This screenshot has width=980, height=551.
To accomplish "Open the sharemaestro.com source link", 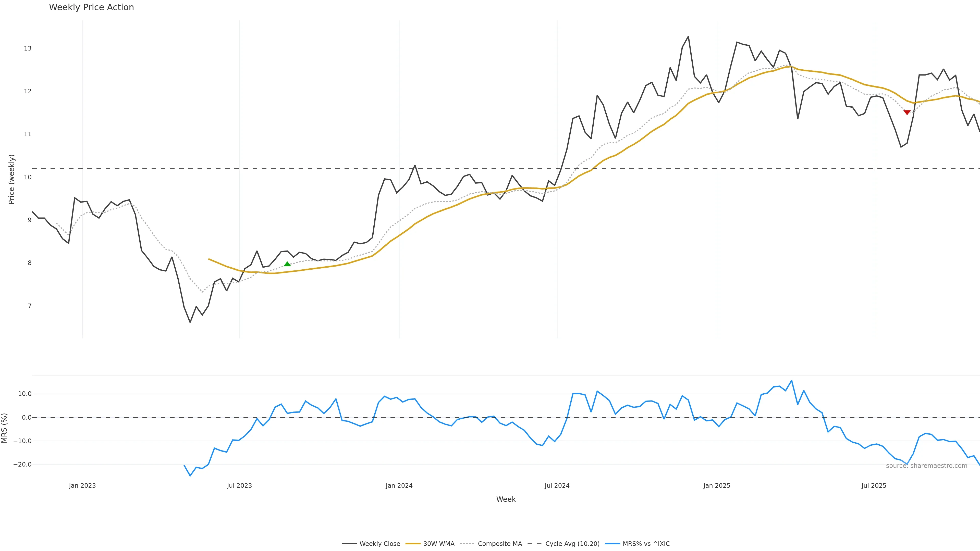I will coord(926,466).
